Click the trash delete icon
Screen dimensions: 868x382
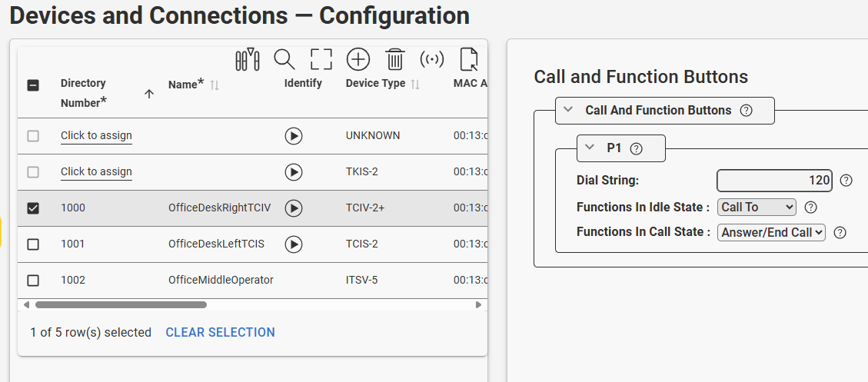click(395, 59)
